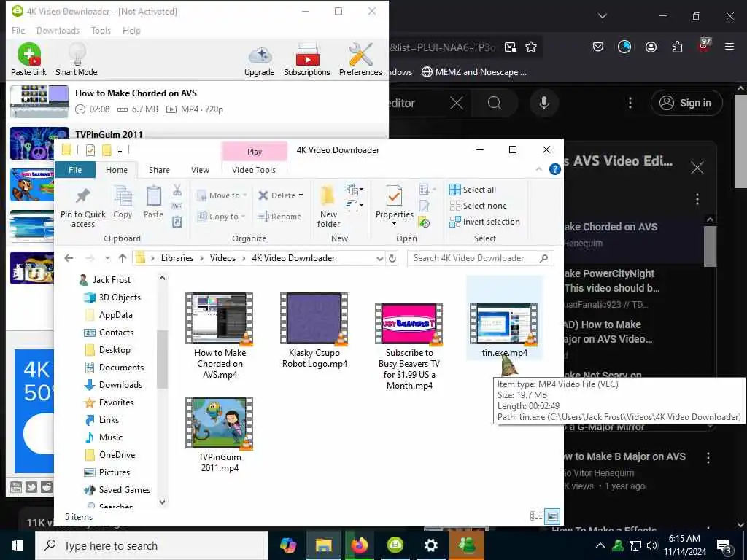747x560 pixels.
Task: Select Desktop in navigation pane
Action: (115, 350)
